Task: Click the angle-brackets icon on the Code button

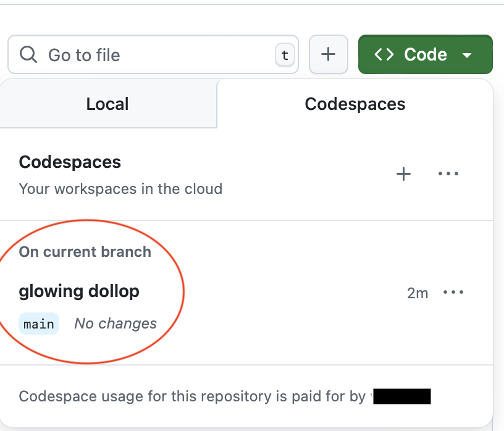Action: [384, 55]
